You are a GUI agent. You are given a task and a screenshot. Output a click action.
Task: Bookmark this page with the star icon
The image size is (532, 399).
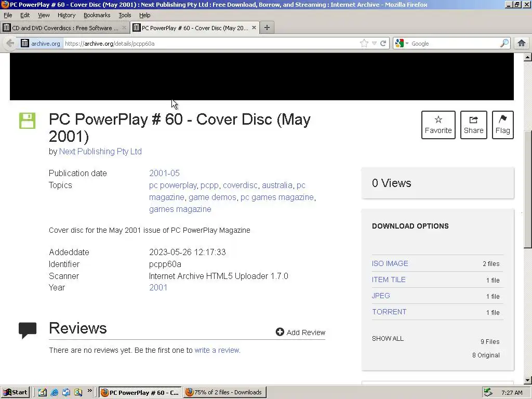[364, 44]
